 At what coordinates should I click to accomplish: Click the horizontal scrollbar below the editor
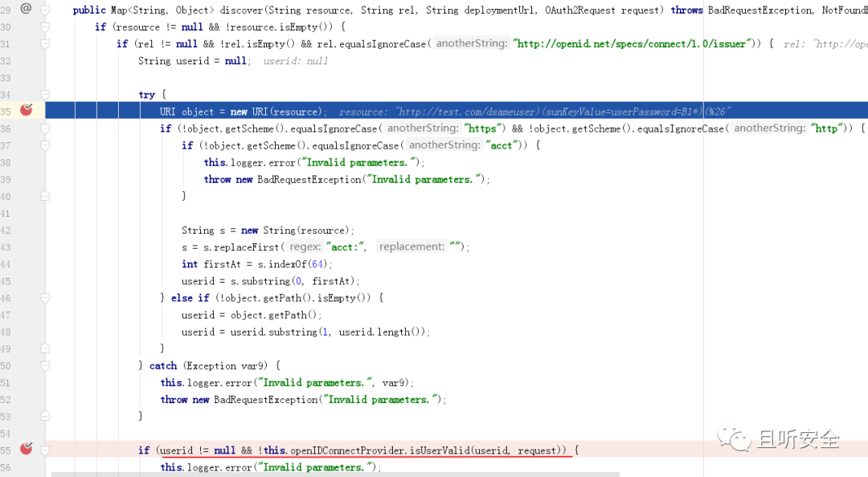click(x=335, y=475)
